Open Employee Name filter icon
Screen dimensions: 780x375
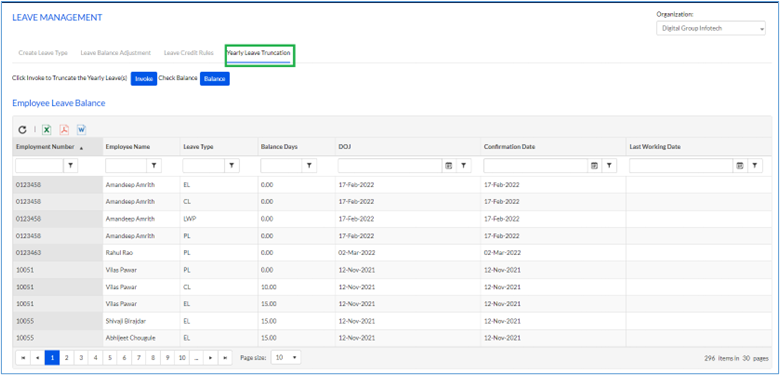tap(154, 166)
